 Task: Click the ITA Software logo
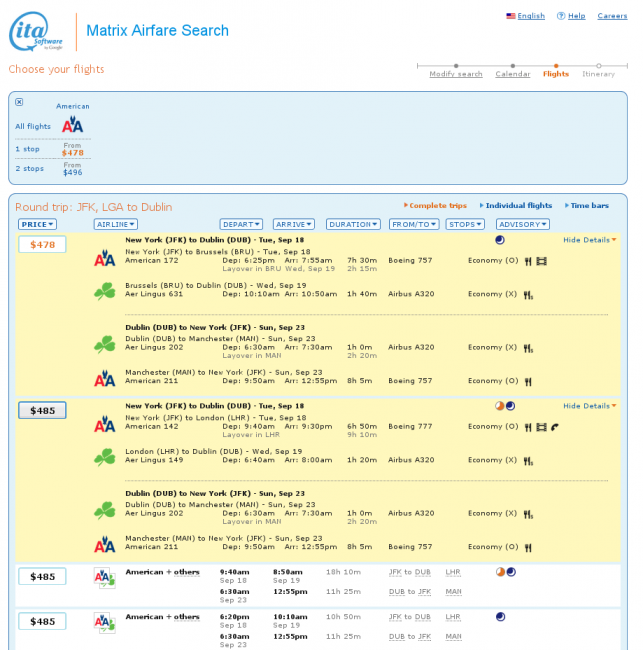pyautogui.click(x=37, y=33)
